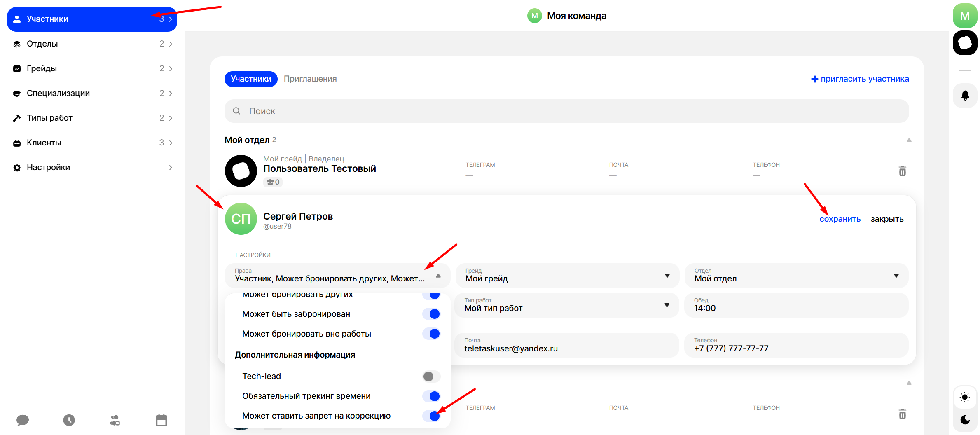Screen dimensions: 980x435
Task: Switch to light theme sun icon
Action: point(965,397)
